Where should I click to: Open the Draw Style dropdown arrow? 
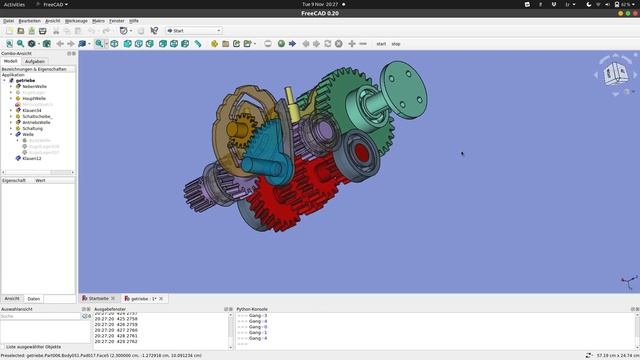click(x=38, y=44)
